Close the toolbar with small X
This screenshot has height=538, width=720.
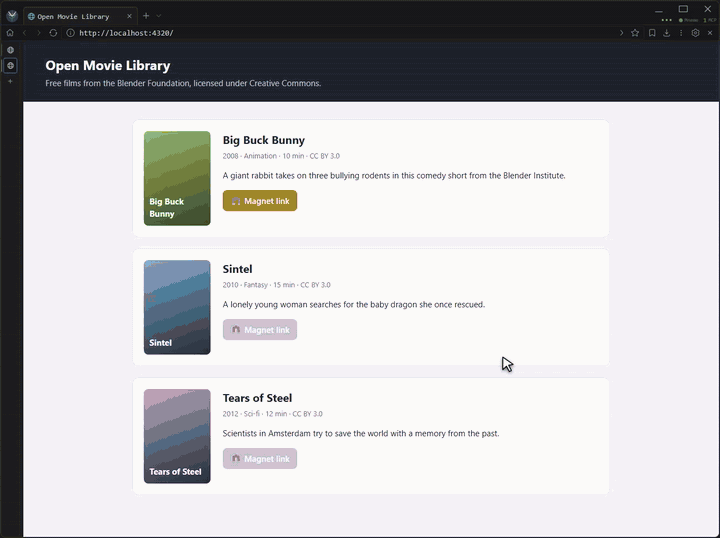[710, 33]
